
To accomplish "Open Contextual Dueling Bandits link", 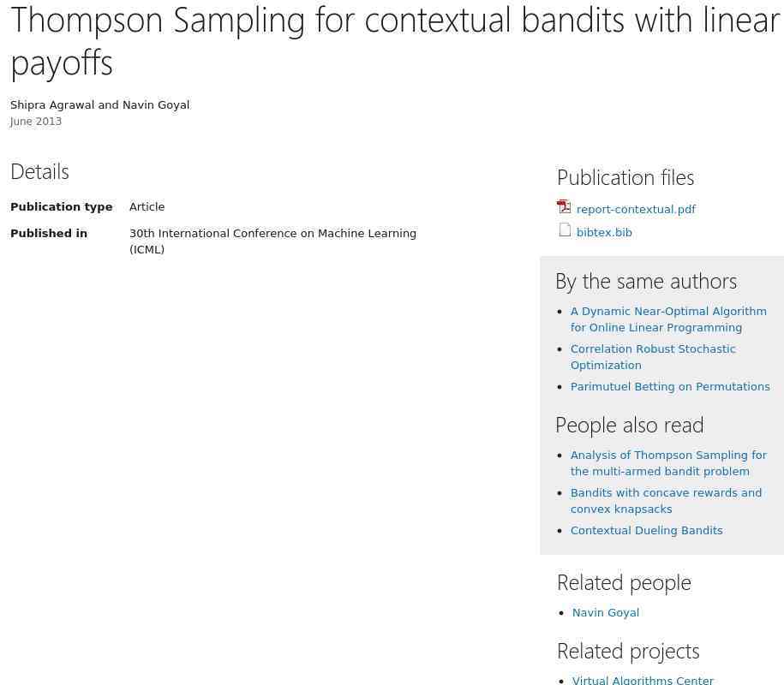I will pos(647,530).
